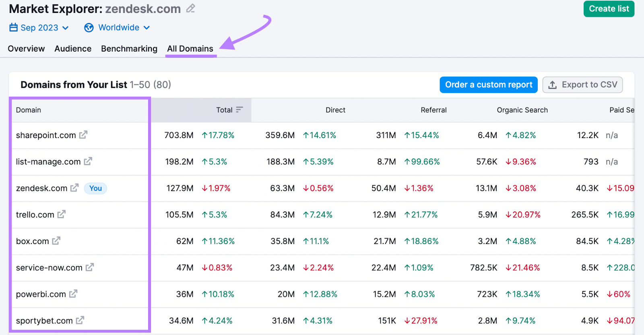The height and width of the screenshot is (335, 644).
Task: Click the Direct column header
Action: coord(335,110)
